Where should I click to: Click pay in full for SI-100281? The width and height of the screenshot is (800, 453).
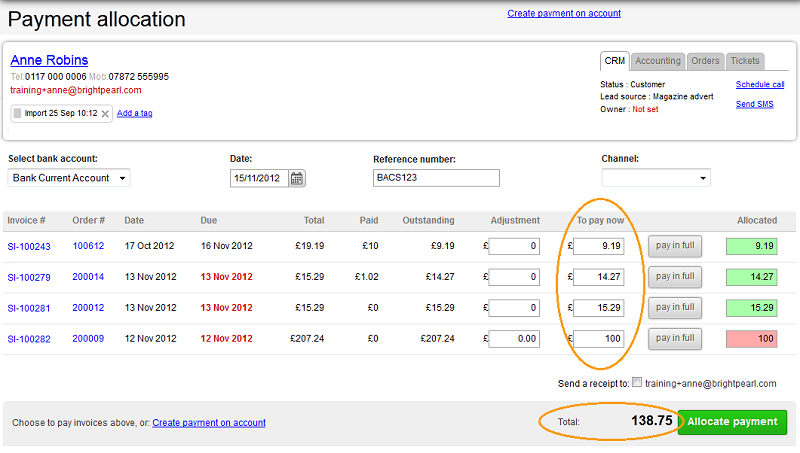coord(675,308)
